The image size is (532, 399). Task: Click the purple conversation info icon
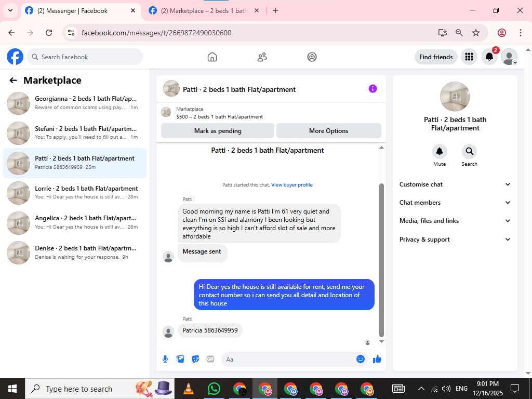click(373, 88)
